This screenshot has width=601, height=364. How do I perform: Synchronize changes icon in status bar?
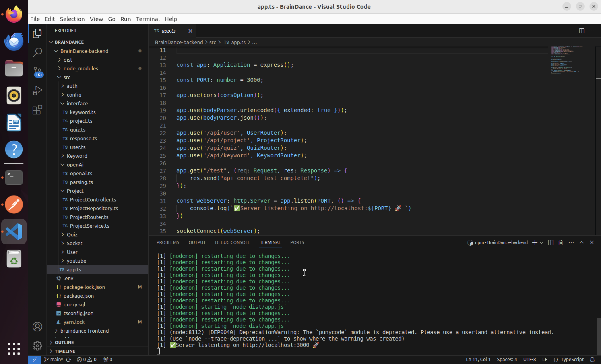(68, 359)
